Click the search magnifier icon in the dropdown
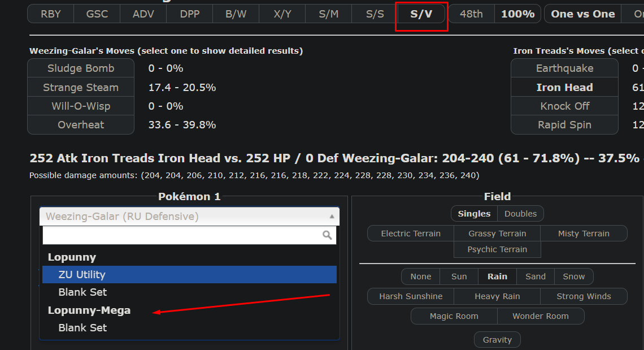 pyautogui.click(x=327, y=235)
